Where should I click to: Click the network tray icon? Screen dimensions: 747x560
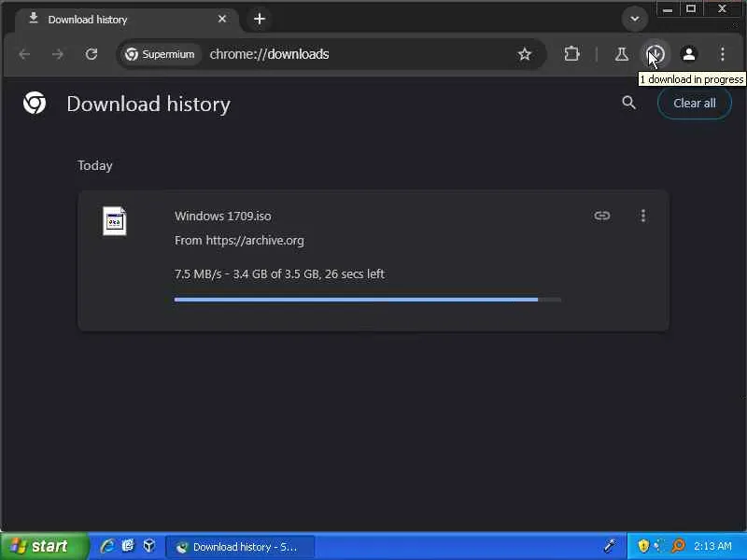(x=660, y=546)
